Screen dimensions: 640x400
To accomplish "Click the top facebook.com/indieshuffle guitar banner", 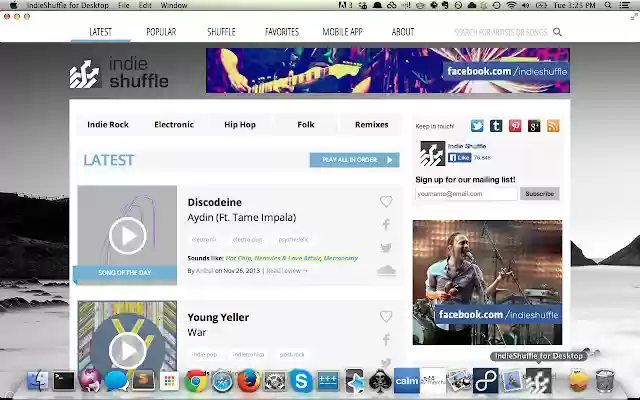I will (388, 71).
